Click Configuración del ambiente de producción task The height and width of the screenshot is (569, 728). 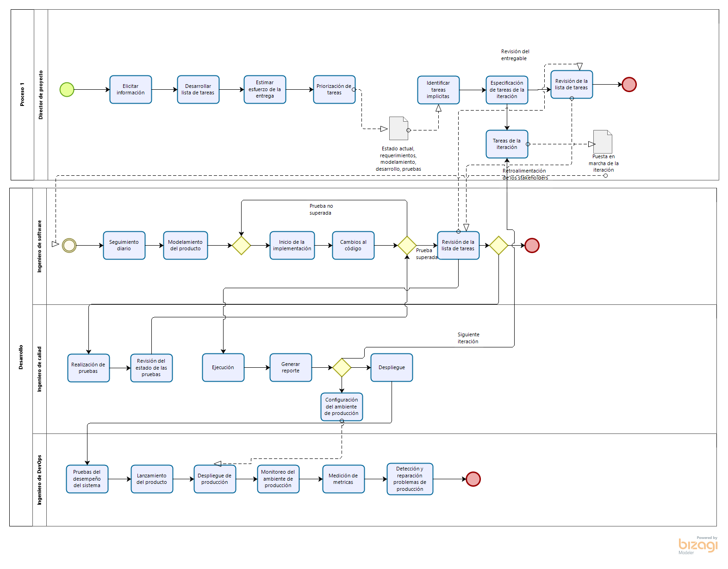342,407
